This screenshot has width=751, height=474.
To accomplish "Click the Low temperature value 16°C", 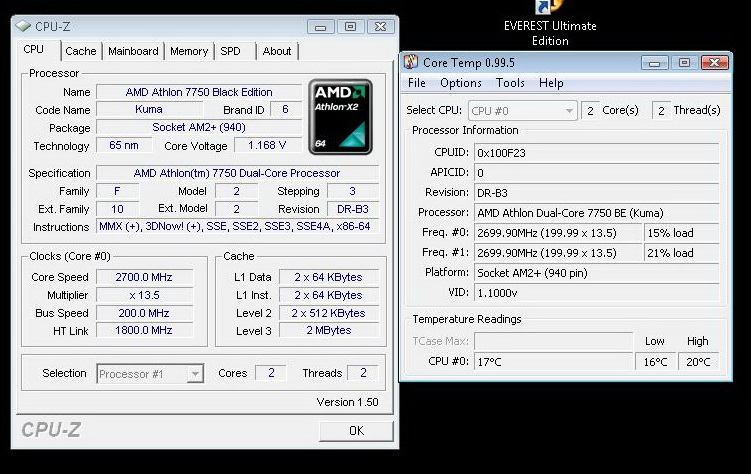I will coord(655,362).
